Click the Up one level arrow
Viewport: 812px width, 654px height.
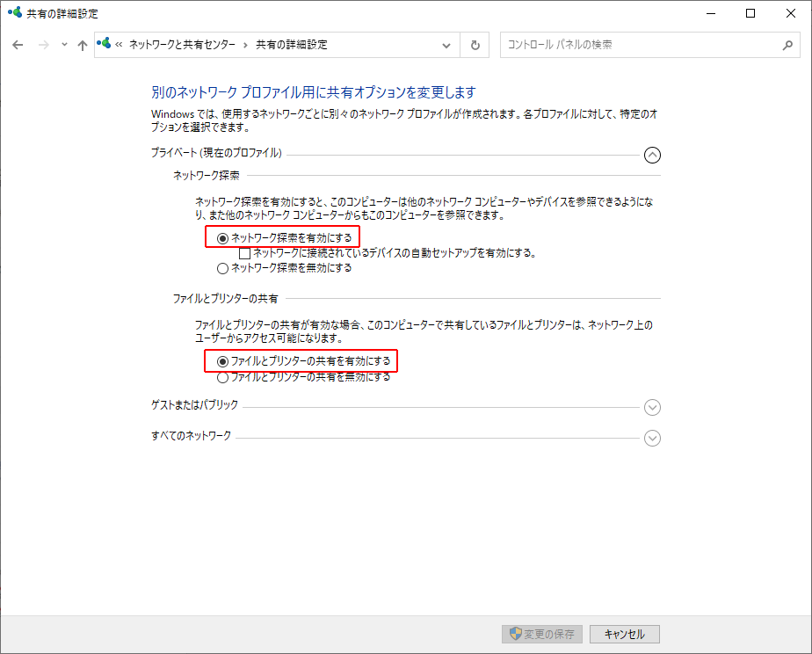(x=82, y=45)
